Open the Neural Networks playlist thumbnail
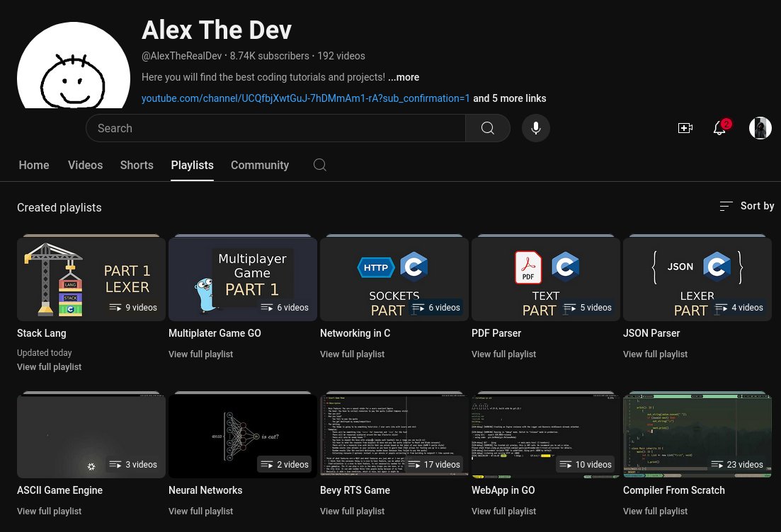The width and height of the screenshot is (781, 532). 243,436
